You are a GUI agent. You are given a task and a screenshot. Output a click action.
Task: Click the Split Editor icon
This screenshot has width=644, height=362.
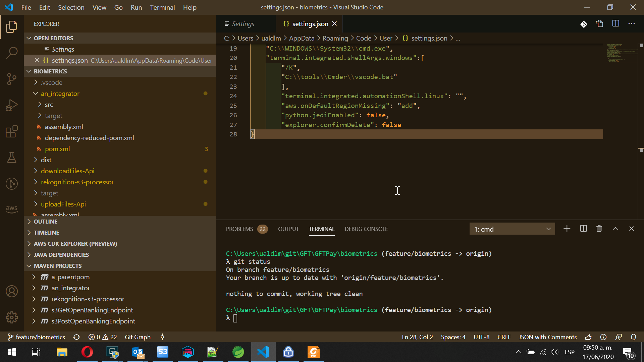click(615, 24)
